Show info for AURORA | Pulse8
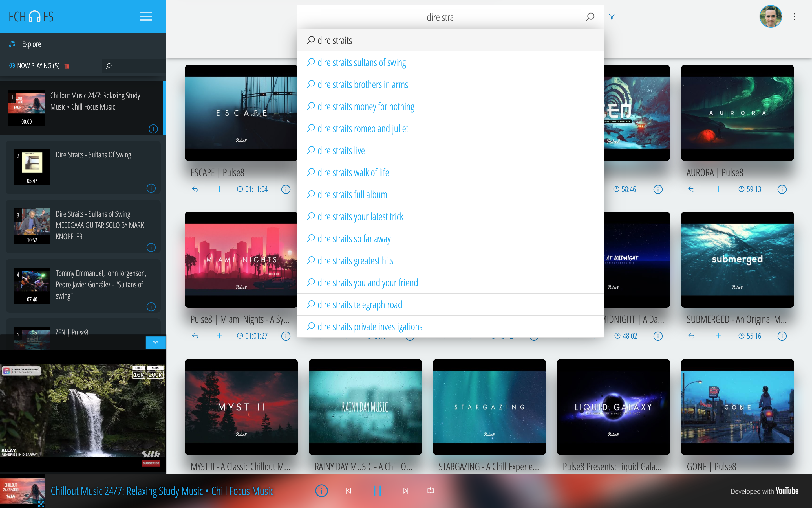Viewport: 812px width, 508px height. click(x=782, y=189)
